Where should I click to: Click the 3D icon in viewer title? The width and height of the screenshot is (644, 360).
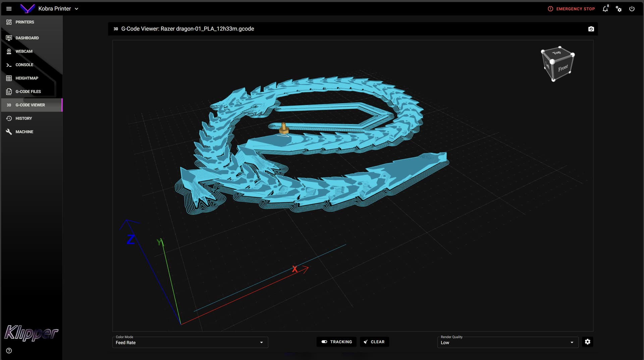(x=116, y=29)
